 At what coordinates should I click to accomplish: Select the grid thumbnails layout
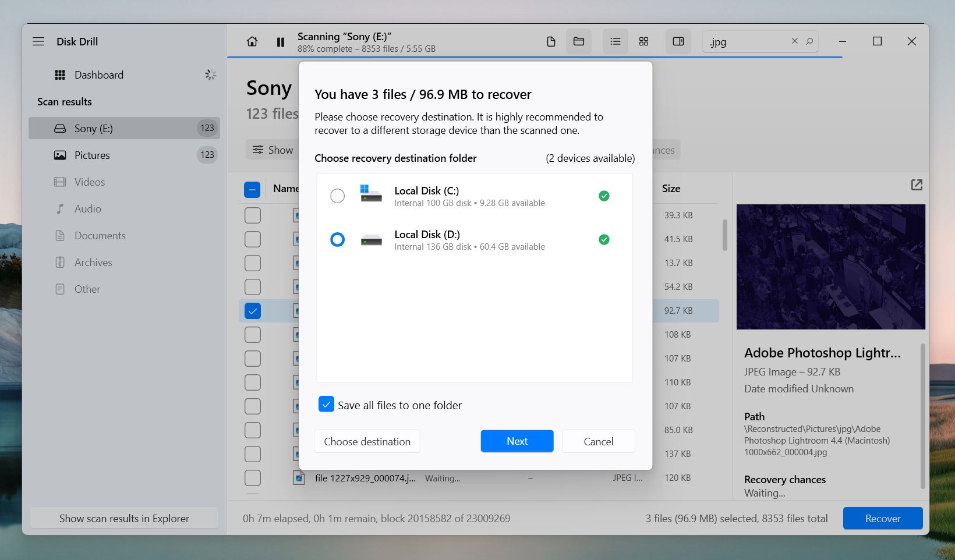pos(643,41)
